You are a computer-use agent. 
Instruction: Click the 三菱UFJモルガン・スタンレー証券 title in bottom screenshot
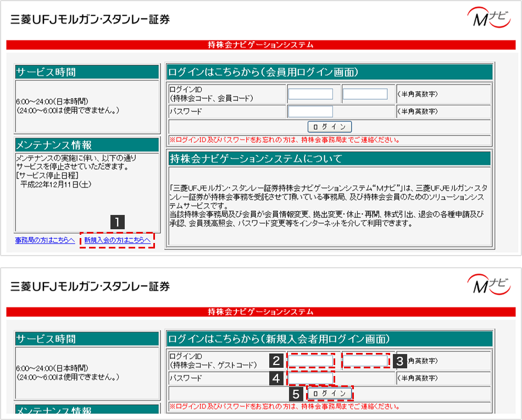(90, 286)
